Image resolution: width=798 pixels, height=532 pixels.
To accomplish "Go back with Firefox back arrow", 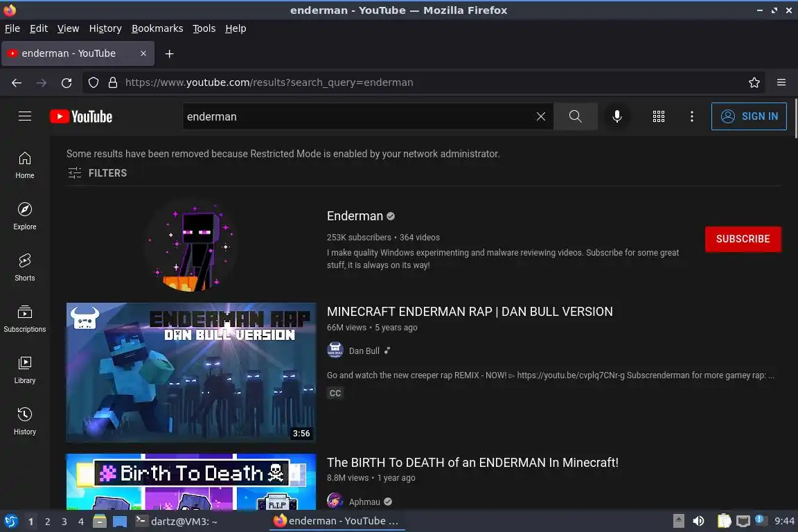I will coord(17,82).
